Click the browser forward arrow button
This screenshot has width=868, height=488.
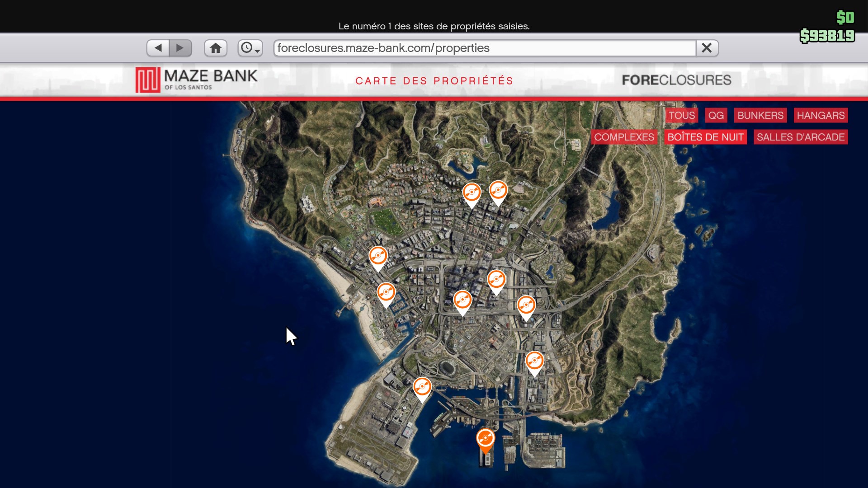point(180,48)
